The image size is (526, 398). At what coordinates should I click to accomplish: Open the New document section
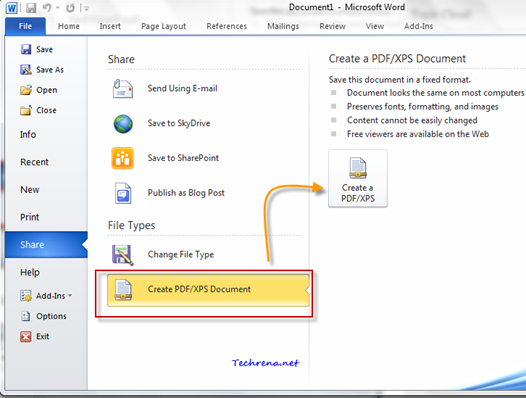pyautogui.click(x=30, y=190)
